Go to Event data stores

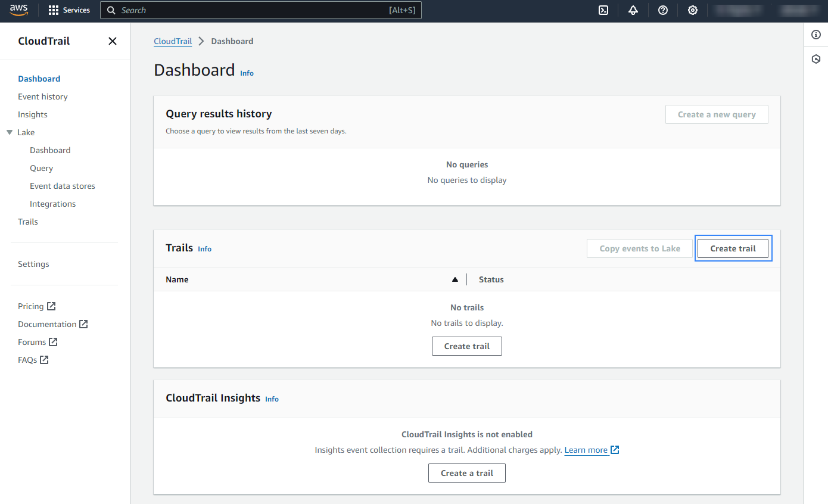63,186
